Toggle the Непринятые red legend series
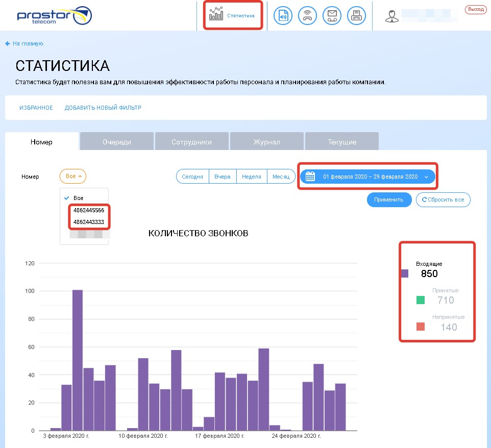This screenshot has height=448, width=491. pyautogui.click(x=421, y=327)
